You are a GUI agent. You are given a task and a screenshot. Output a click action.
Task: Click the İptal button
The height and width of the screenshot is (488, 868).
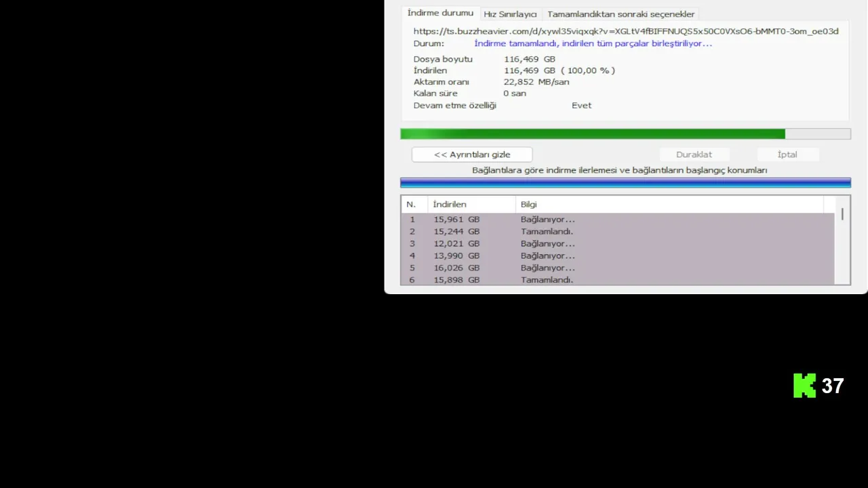click(x=787, y=155)
